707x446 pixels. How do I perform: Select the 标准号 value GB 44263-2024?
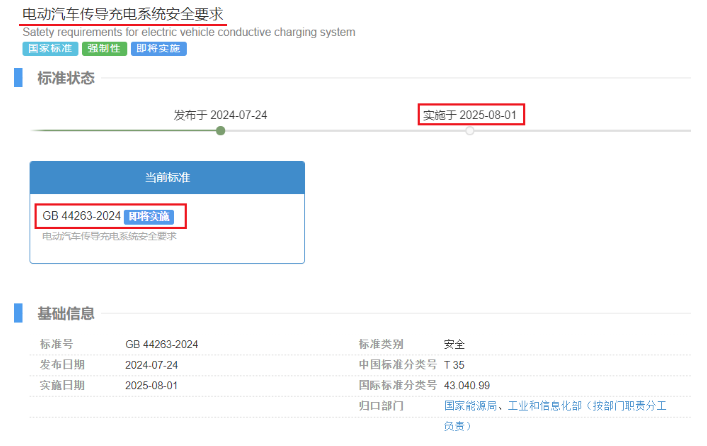point(161,345)
